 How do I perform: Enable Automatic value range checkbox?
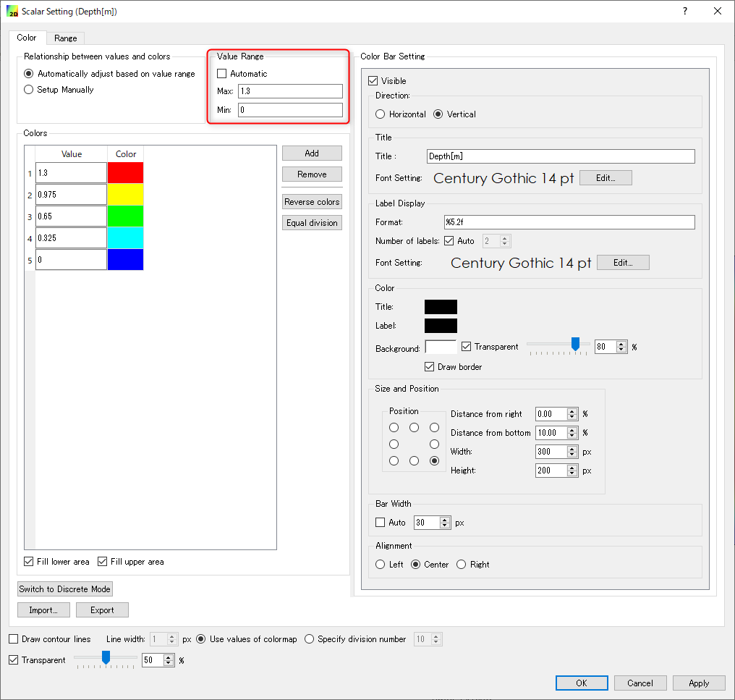tap(222, 74)
